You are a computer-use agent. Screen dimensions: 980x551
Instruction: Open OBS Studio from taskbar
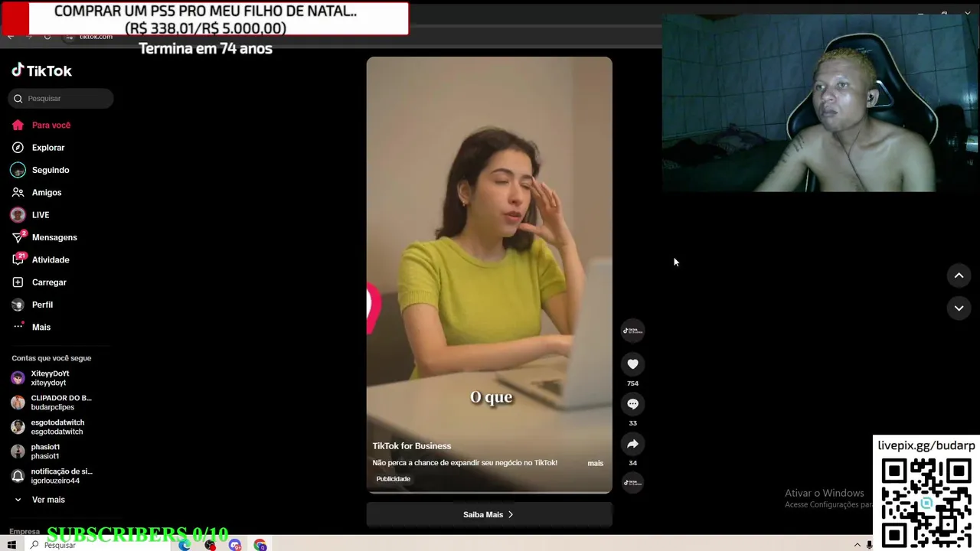[210, 545]
